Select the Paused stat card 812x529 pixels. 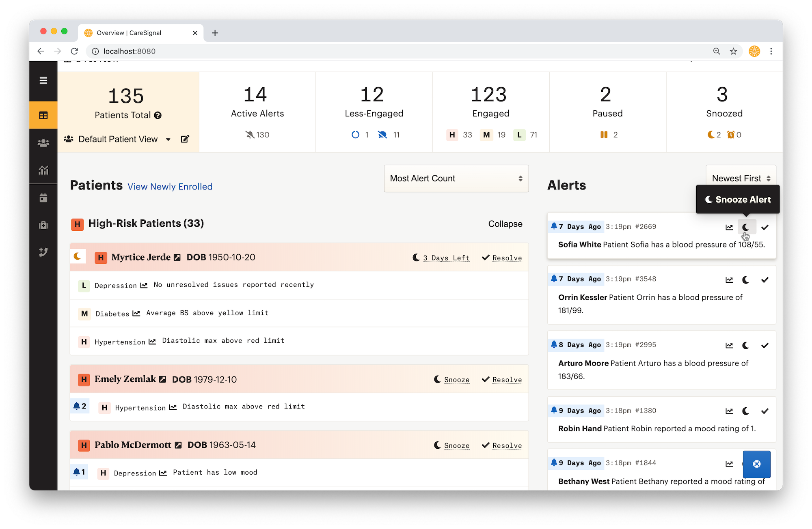pyautogui.click(x=607, y=112)
